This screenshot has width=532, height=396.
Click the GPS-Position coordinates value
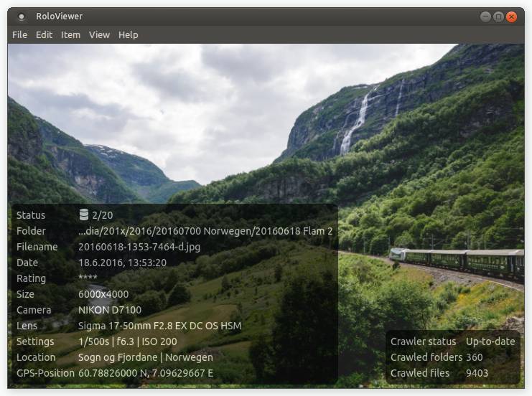pyautogui.click(x=146, y=373)
